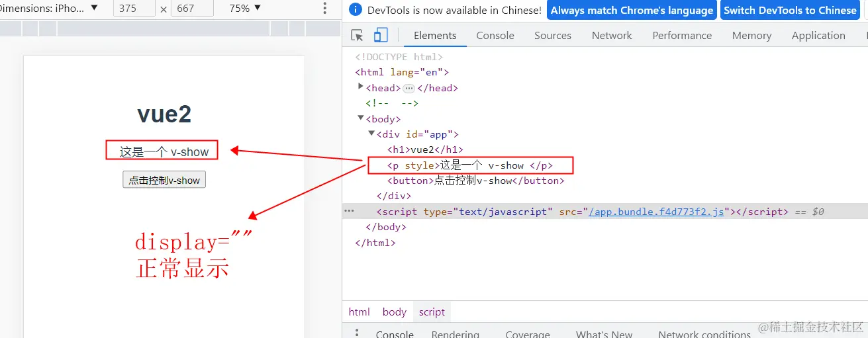Open the Memory tab
Image resolution: width=868 pixels, height=338 pixels.
click(x=751, y=36)
